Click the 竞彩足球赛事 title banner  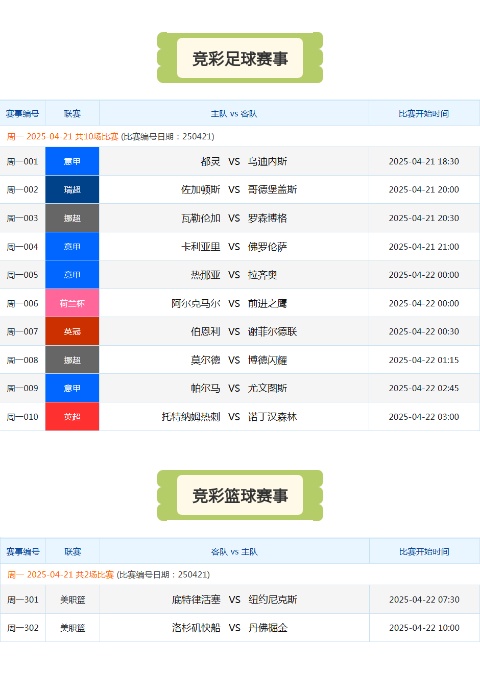tap(240, 58)
